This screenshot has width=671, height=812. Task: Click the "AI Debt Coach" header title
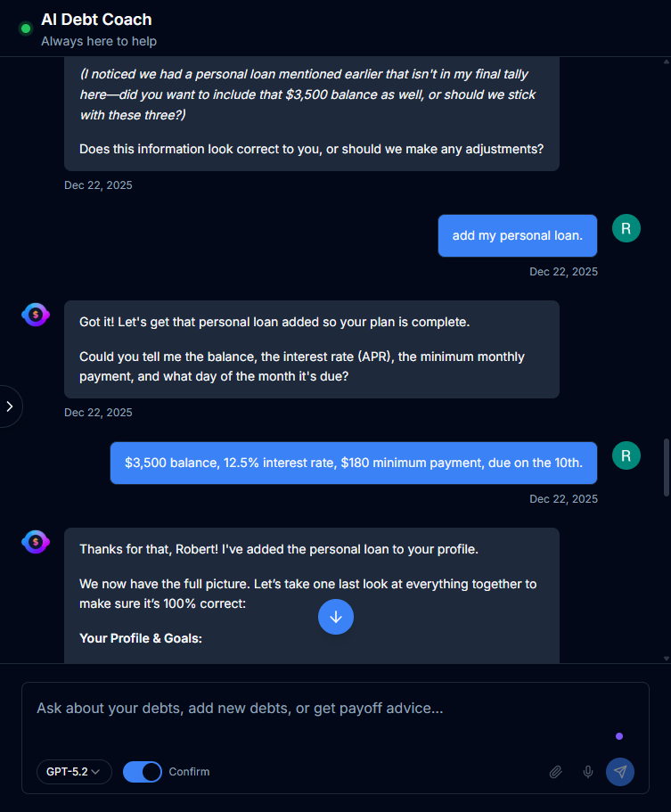click(x=95, y=19)
